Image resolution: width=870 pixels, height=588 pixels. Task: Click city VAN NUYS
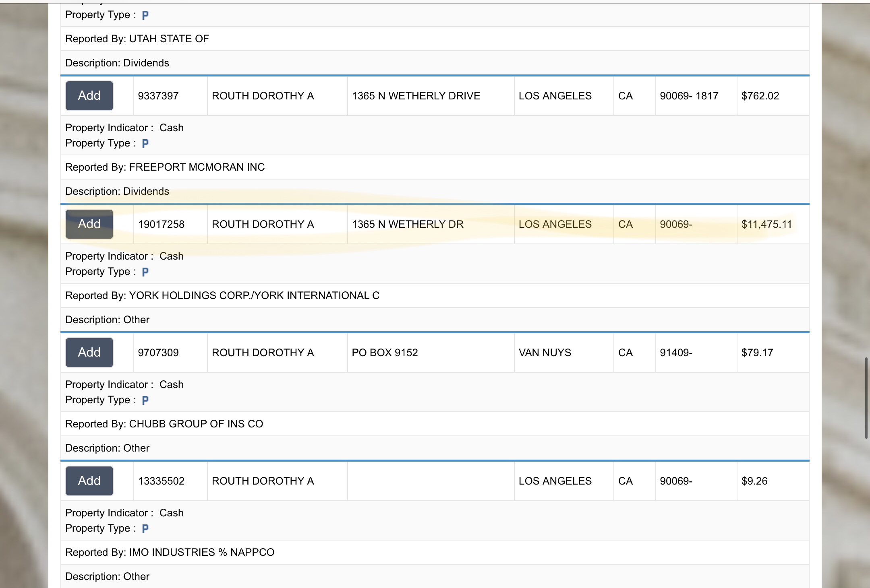click(x=545, y=353)
